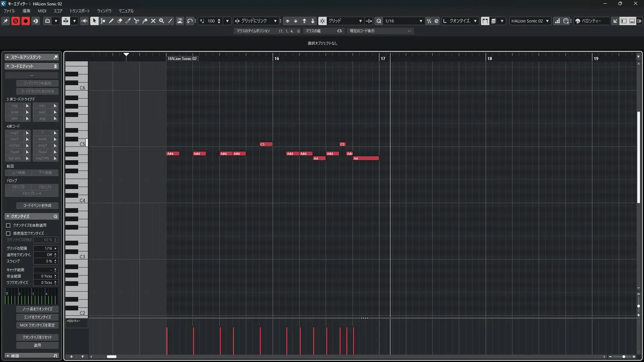Select the Draw pencil tool
This screenshot has width=644, height=362.
[111, 21]
